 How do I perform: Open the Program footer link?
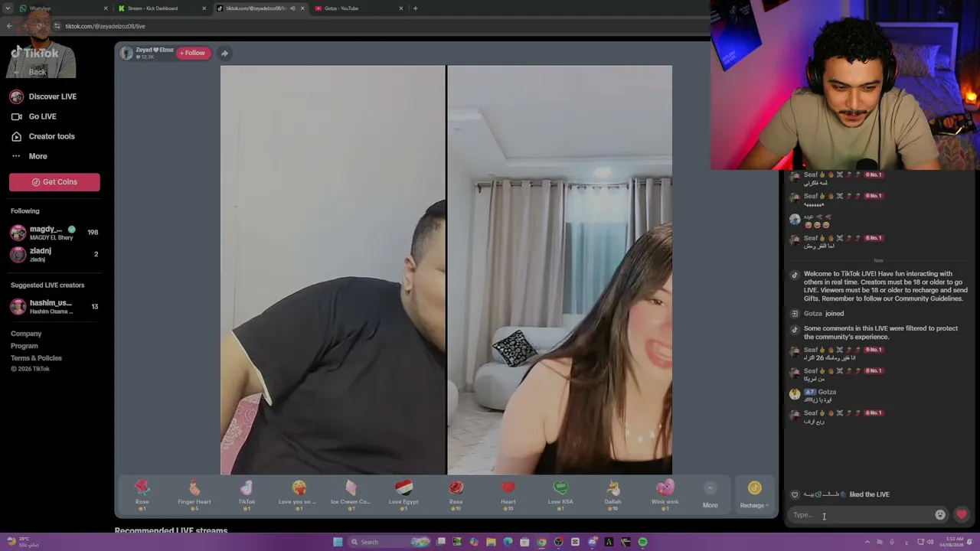pos(24,346)
